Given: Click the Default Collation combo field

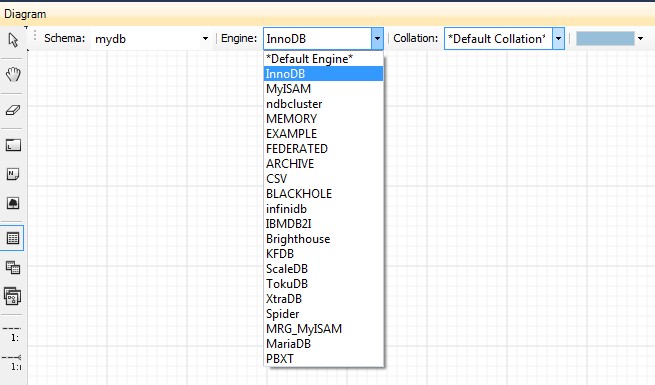Looking at the screenshot, I should [498, 38].
